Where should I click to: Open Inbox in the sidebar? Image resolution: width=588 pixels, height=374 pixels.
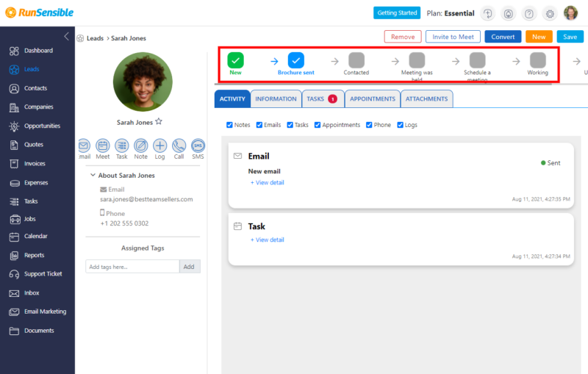(x=24, y=293)
